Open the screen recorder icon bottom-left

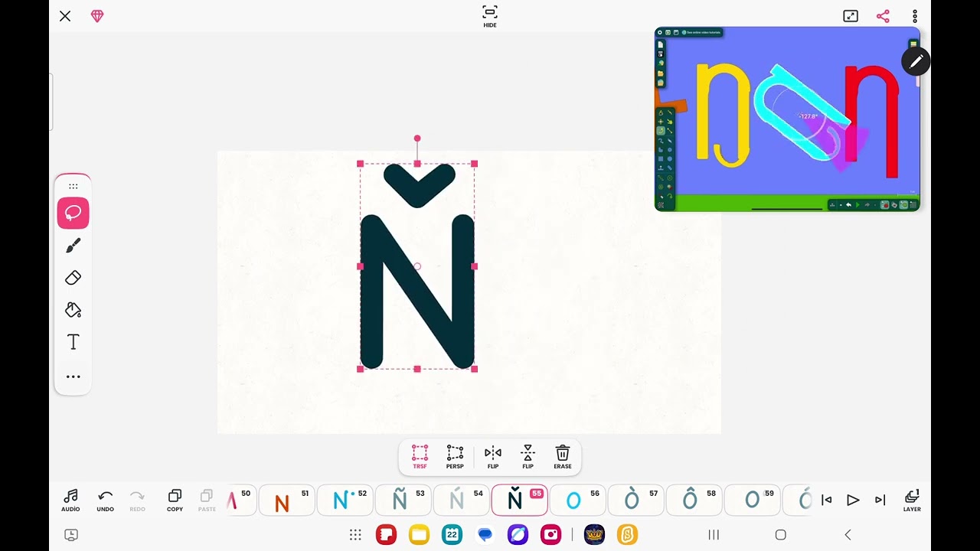(x=71, y=535)
